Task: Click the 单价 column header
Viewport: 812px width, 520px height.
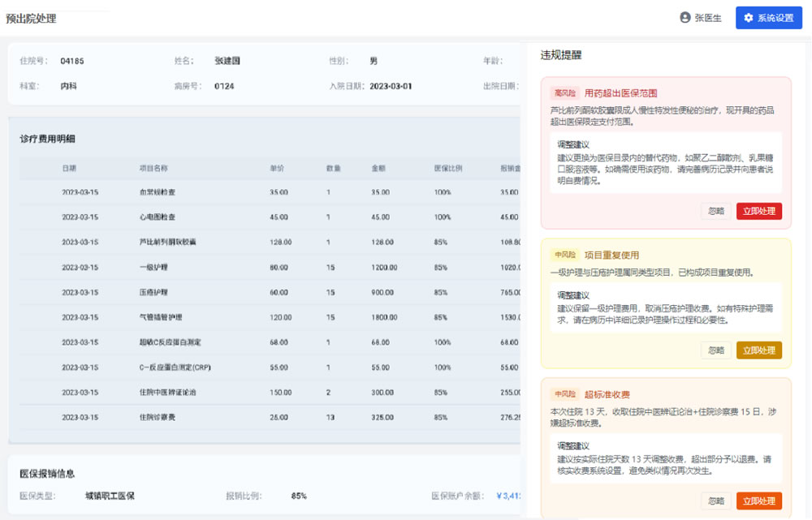Action: [277, 168]
